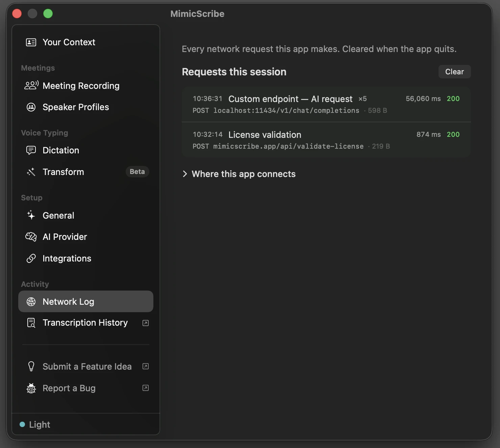Click the 874 ms duration value

click(428, 134)
